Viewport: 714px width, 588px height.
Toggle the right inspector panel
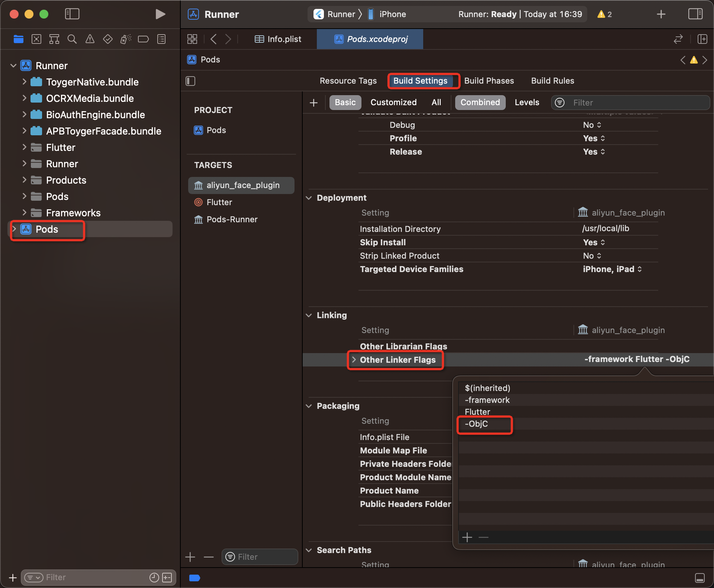695,14
